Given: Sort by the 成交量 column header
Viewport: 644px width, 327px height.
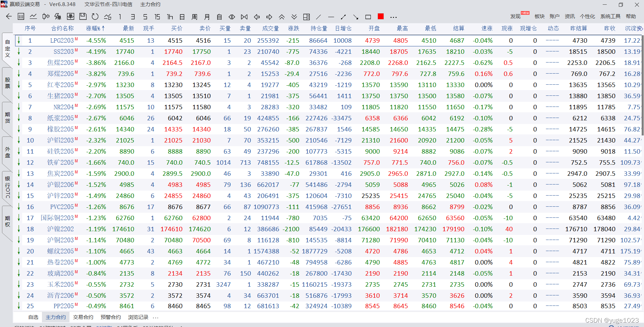Looking at the screenshot, I should click(x=270, y=28).
